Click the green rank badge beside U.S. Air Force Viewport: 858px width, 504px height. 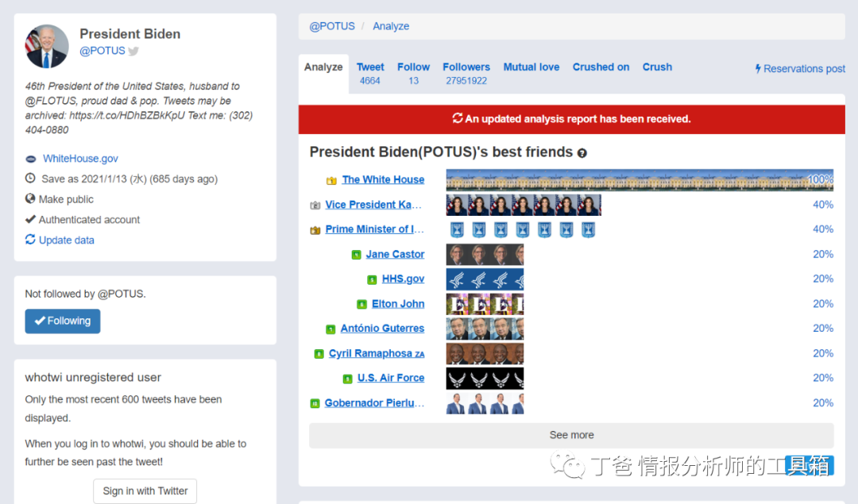pyautogui.click(x=347, y=379)
